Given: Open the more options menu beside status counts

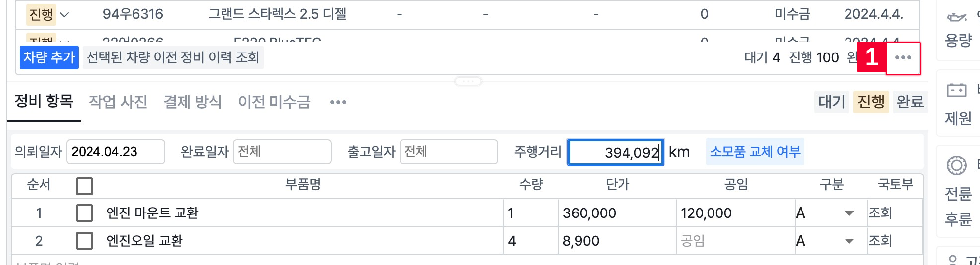Looking at the screenshot, I should [903, 58].
